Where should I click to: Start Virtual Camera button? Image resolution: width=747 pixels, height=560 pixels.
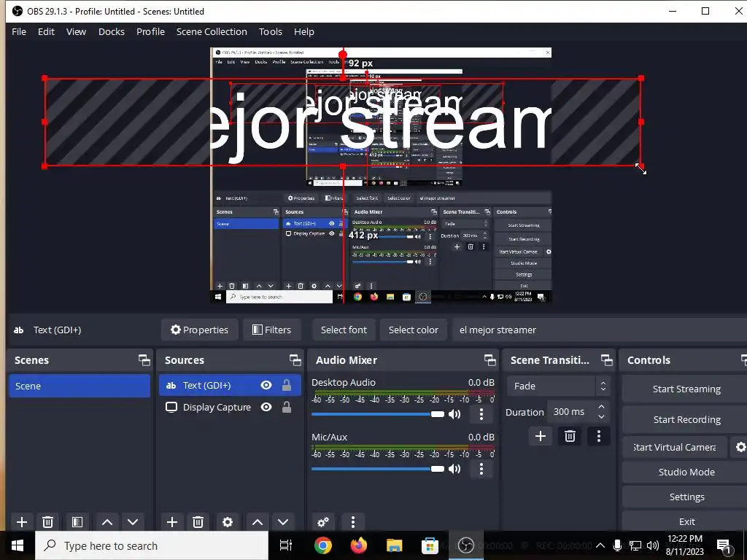point(675,447)
